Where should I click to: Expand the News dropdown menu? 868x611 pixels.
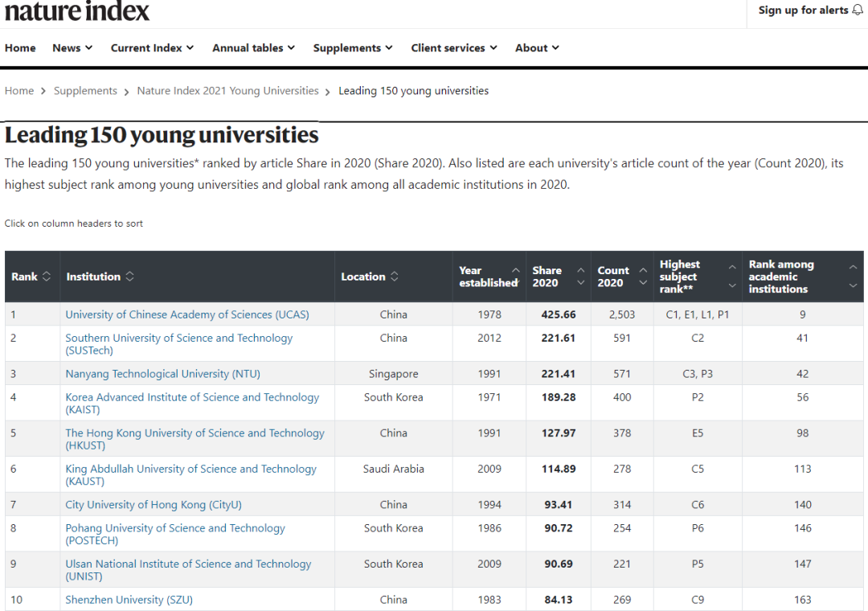[x=72, y=48]
